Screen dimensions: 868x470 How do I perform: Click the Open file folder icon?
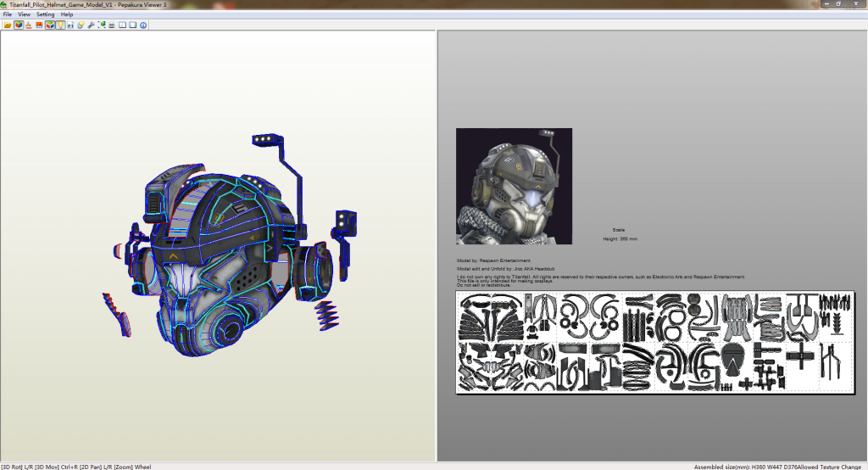point(8,25)
